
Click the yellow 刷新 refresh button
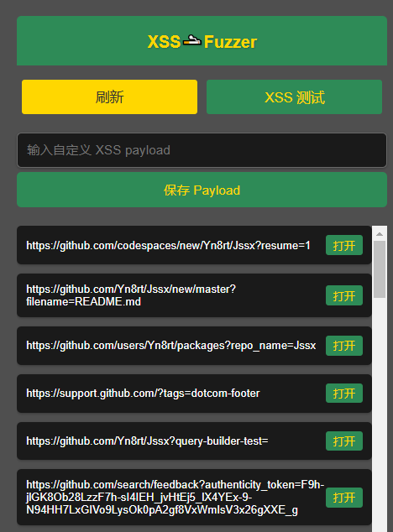[109, 97]
